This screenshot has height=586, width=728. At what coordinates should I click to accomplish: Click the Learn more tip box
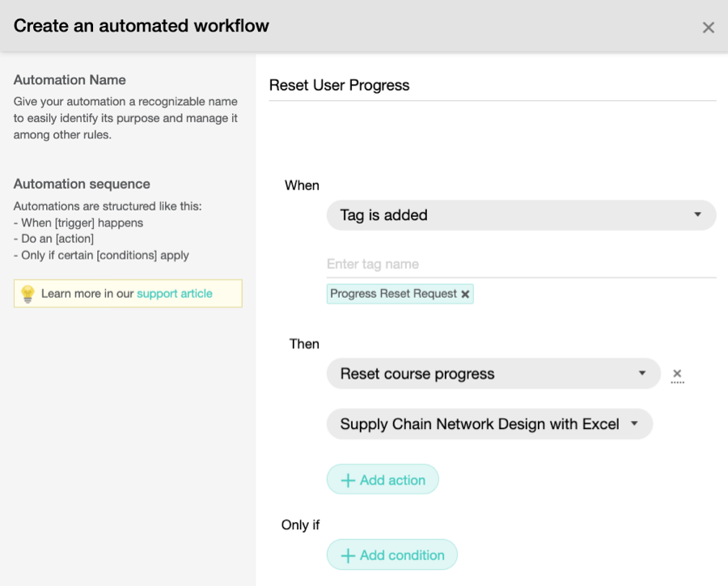pos(128,294)
